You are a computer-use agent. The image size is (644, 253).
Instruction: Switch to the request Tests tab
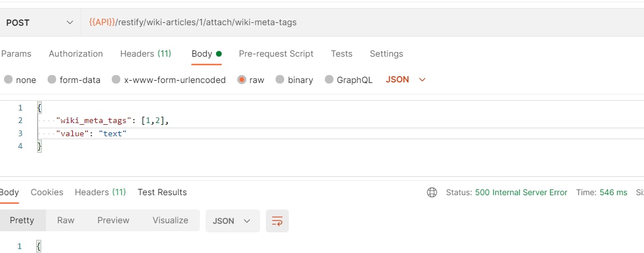tap(341, 54)
